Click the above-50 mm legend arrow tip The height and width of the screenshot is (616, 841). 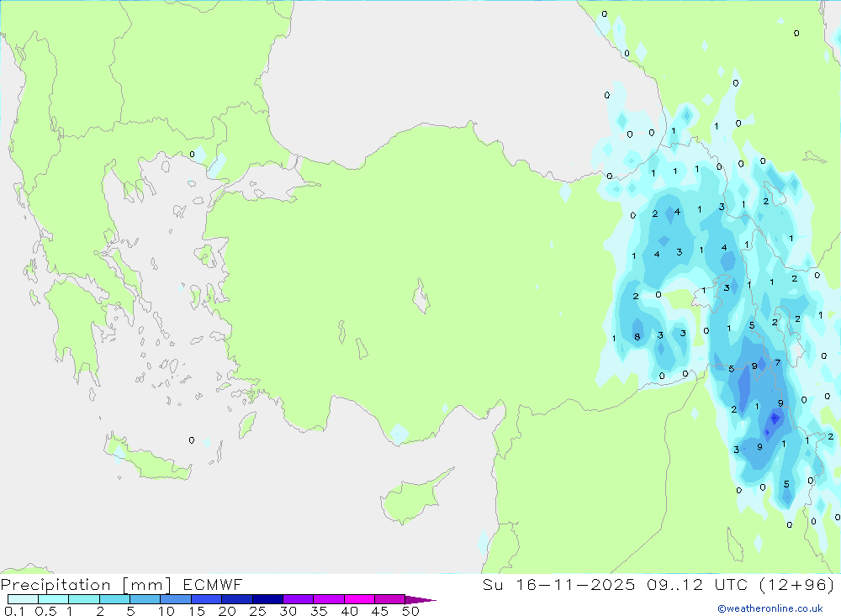tap(420, 600)
